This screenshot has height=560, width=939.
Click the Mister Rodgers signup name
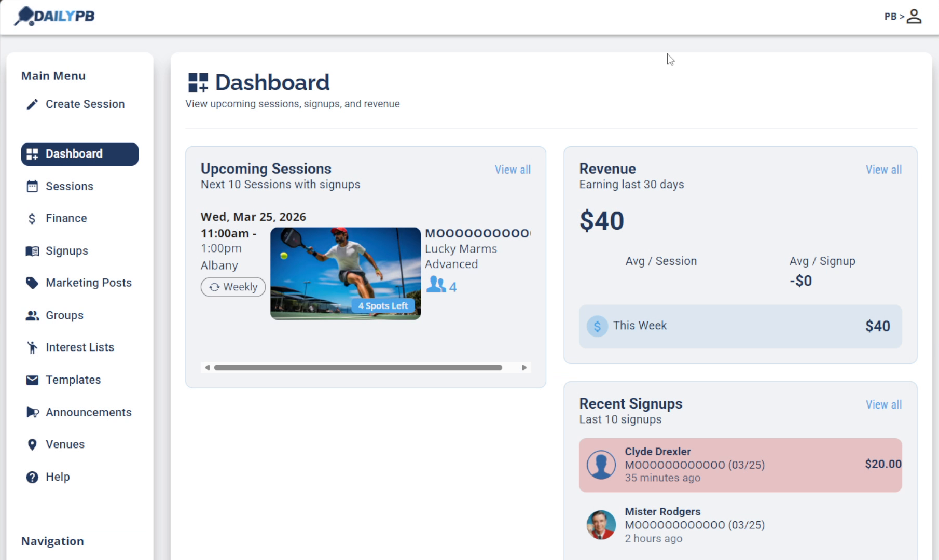pos(662,512)
